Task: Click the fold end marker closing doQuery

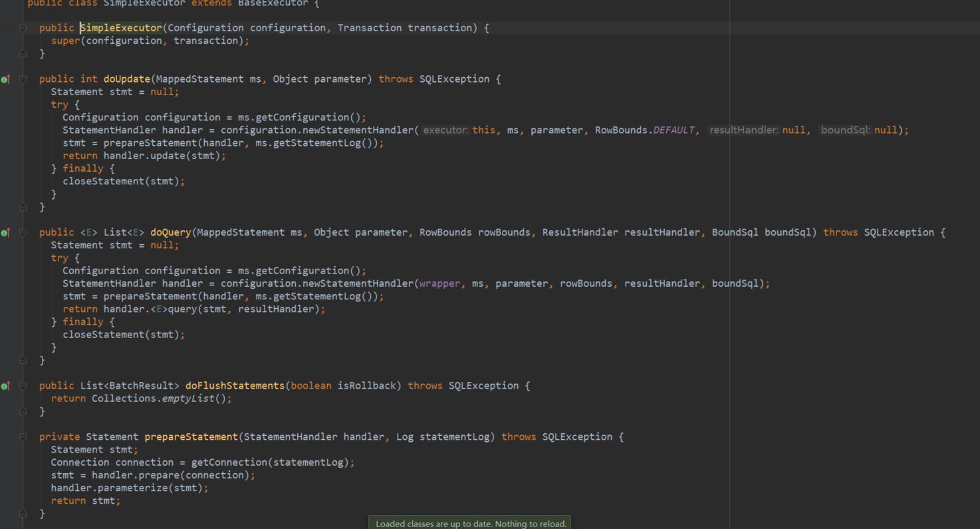Action: point(23,360)
